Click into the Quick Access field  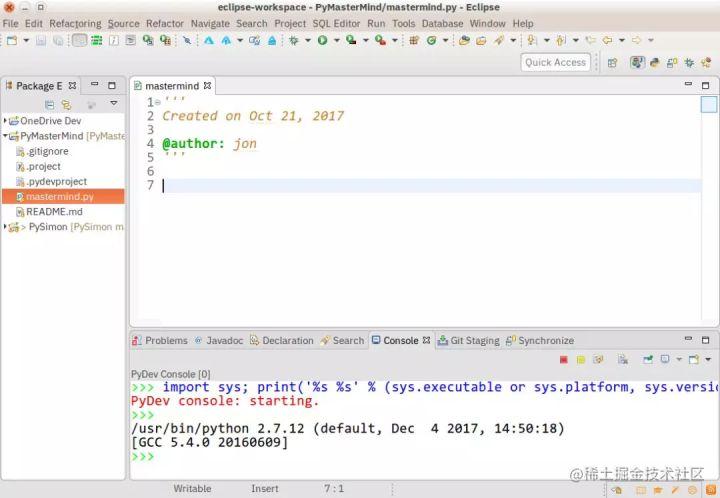[x=555, y=62]
